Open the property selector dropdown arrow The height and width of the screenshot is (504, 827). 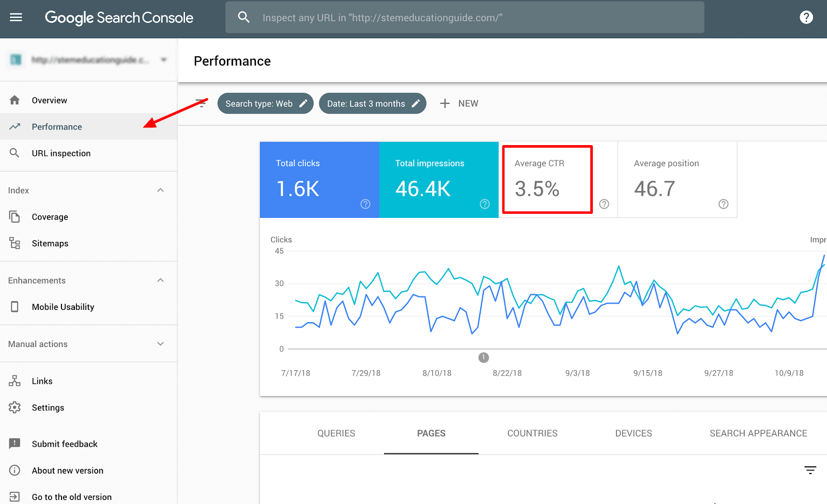[x=164, y=60]
